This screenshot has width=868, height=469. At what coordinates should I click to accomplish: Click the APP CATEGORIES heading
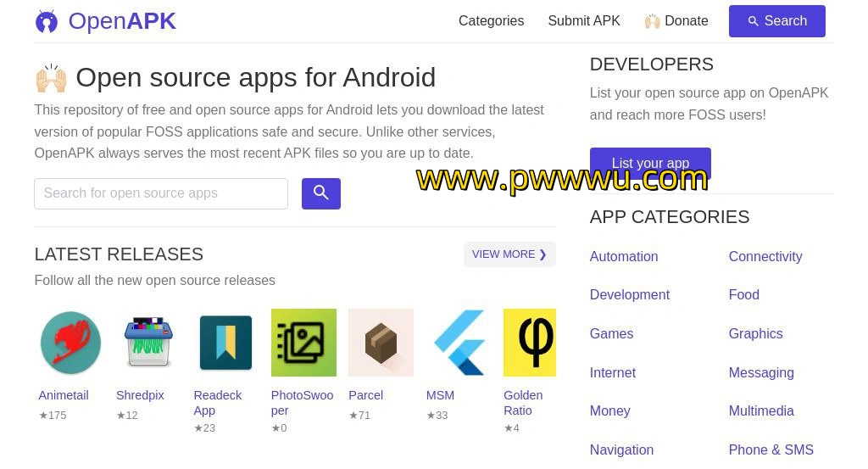tap(670, 217)
